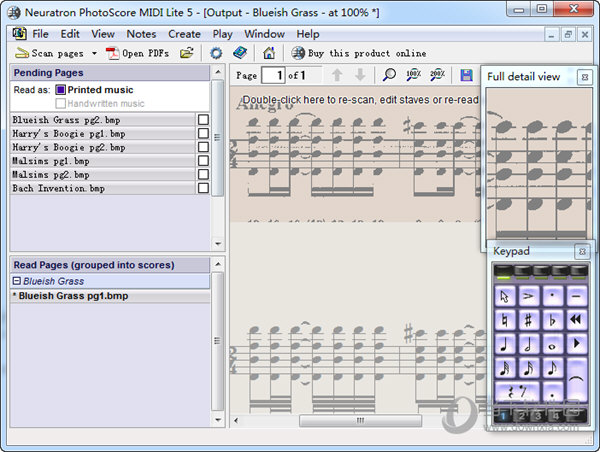Set zoom to 200% with magnifier icon

point(437,75)
